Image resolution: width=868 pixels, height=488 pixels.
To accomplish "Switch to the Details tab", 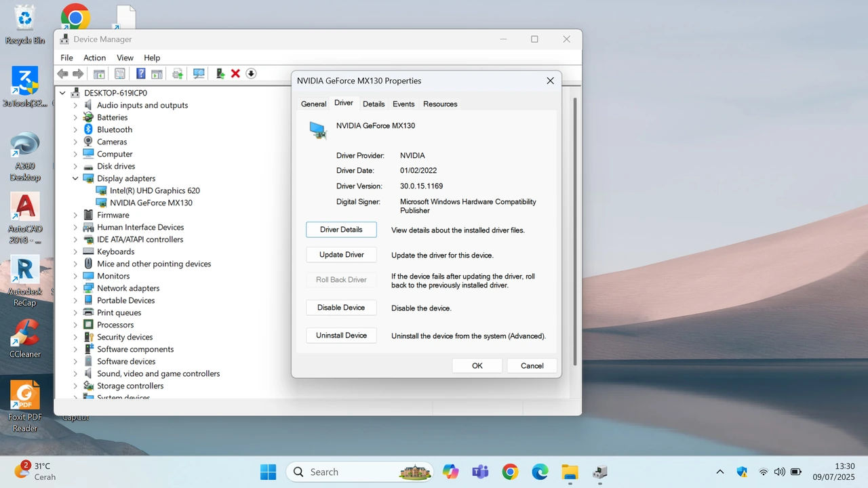I will (x=374, y=104).
